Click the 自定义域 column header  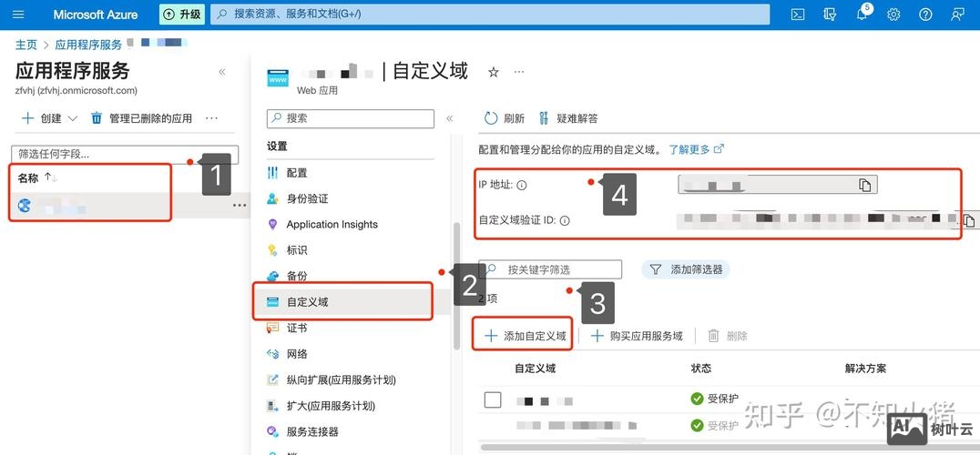click(x=535, y=369)
